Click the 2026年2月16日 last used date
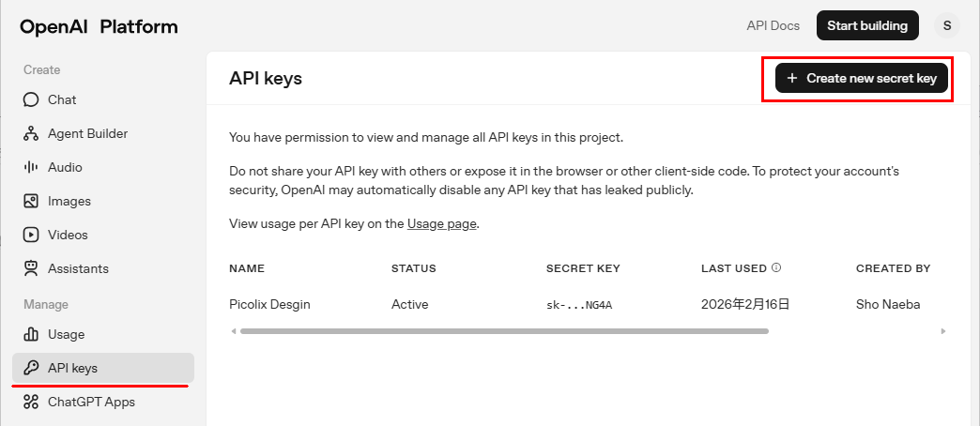The image size is (980, 426). pos(745,305)
